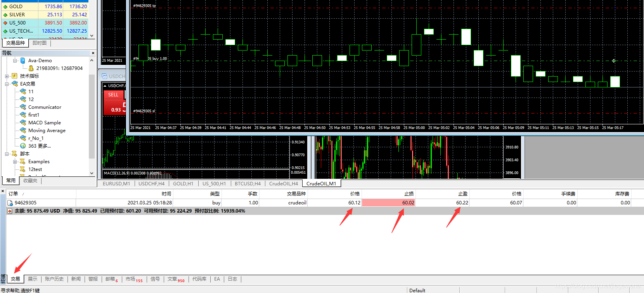Select the CrudeOIL,M1 chart tab
Viewport: 644px width, 293px height.
pyautogui.click(x=321, y=184)
